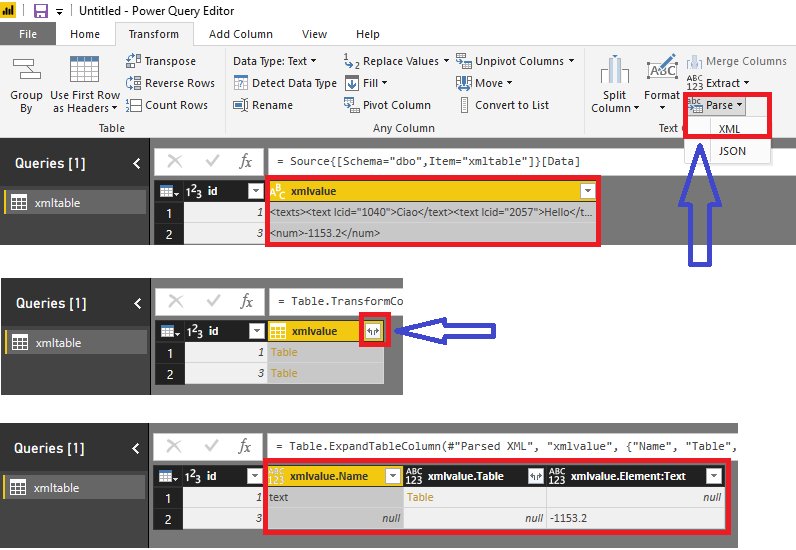
Task: Click Convert to List
Action: (x=504, y=105)
